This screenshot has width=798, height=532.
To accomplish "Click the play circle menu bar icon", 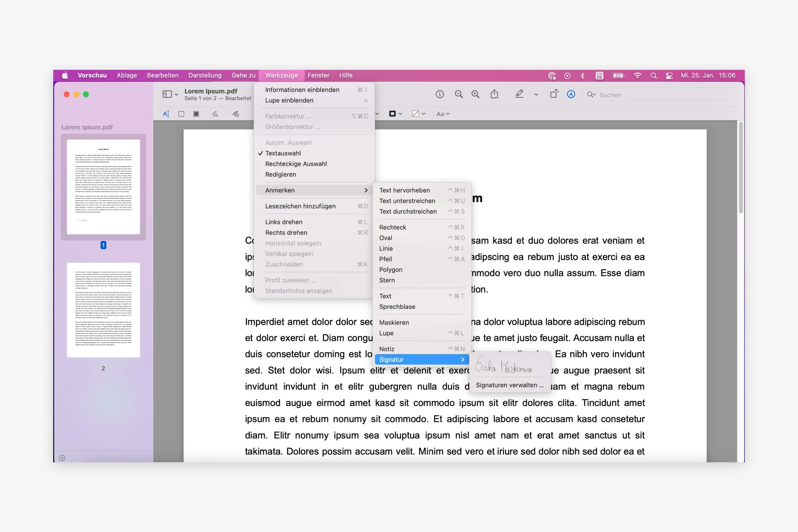I will pyautogui.click(x=567, y=76).
